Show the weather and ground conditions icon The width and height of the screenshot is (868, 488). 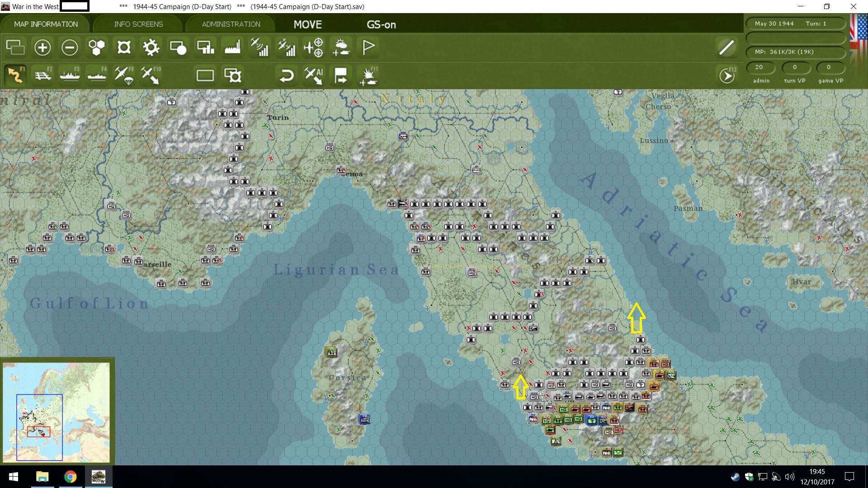[341, 47]
